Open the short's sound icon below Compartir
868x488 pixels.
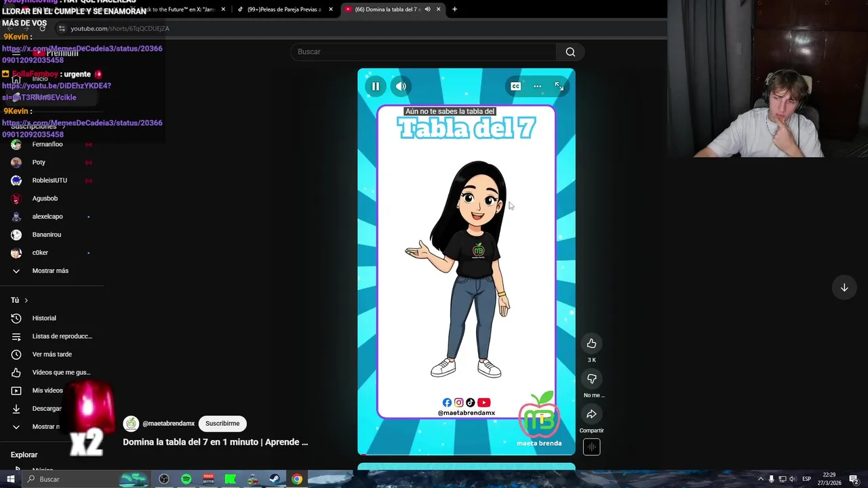591,447
